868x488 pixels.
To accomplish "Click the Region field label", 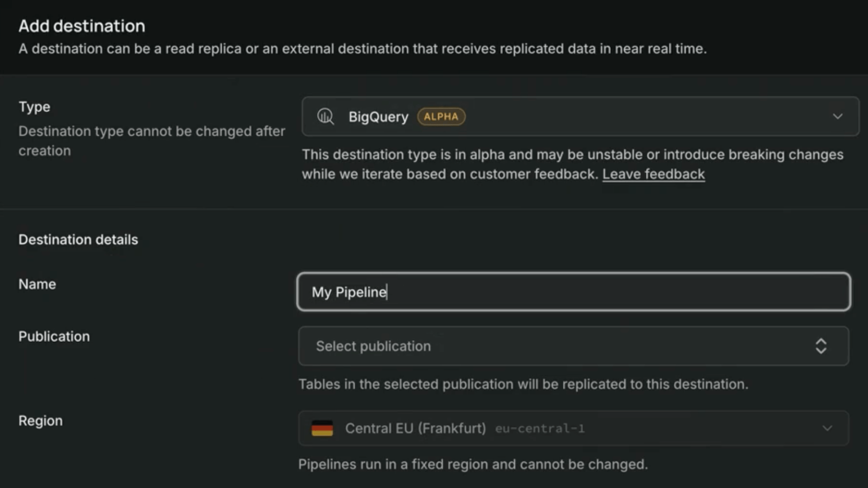I will click(41, 421).
